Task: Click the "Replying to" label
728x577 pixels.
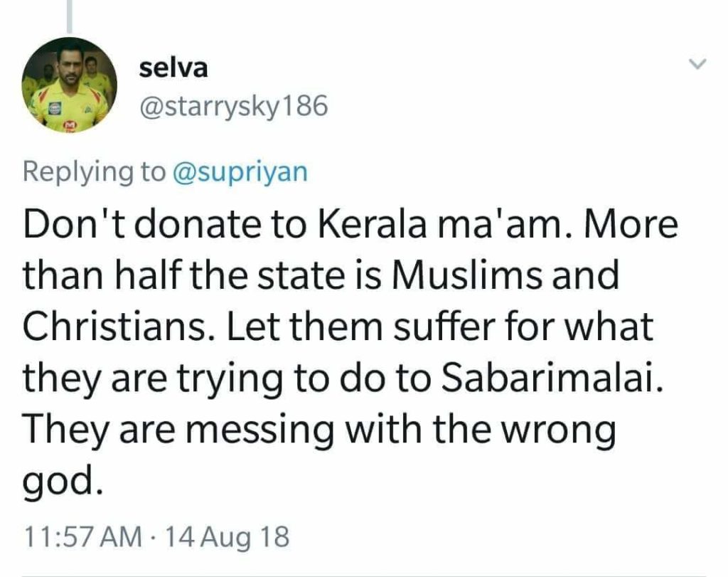Action: tap(93, 173)
